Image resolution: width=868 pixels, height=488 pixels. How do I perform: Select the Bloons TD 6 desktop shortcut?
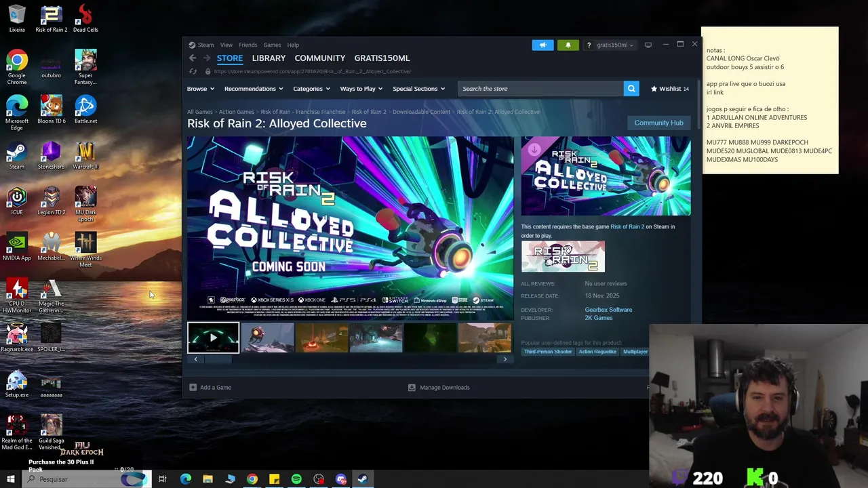[52, 110]
